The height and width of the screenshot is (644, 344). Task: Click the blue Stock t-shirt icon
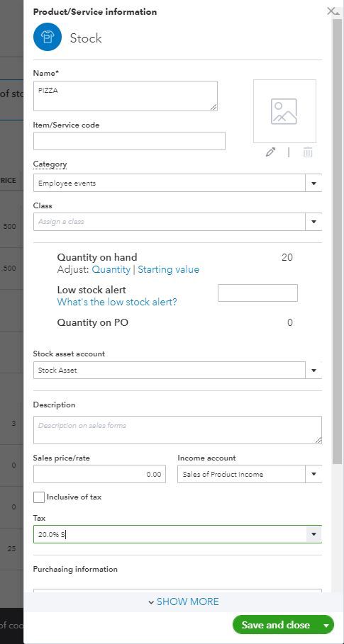tap(48, 37)
